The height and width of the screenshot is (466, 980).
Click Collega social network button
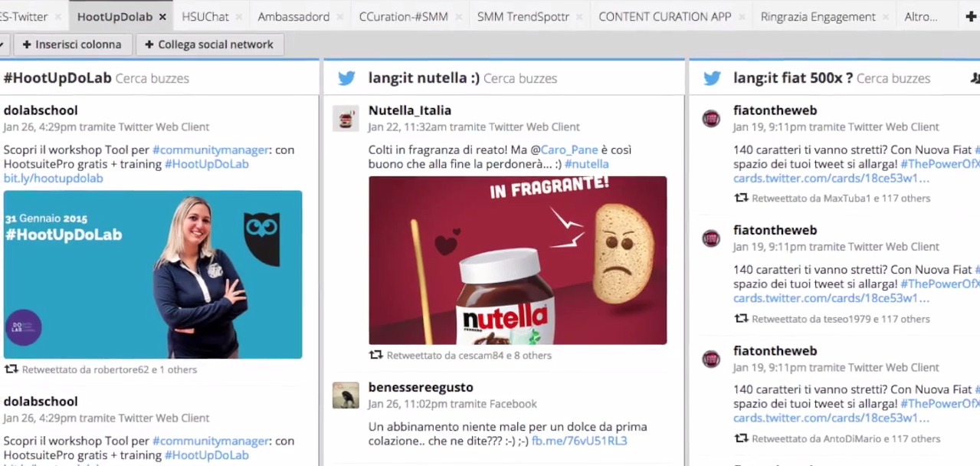coord(209,44)
